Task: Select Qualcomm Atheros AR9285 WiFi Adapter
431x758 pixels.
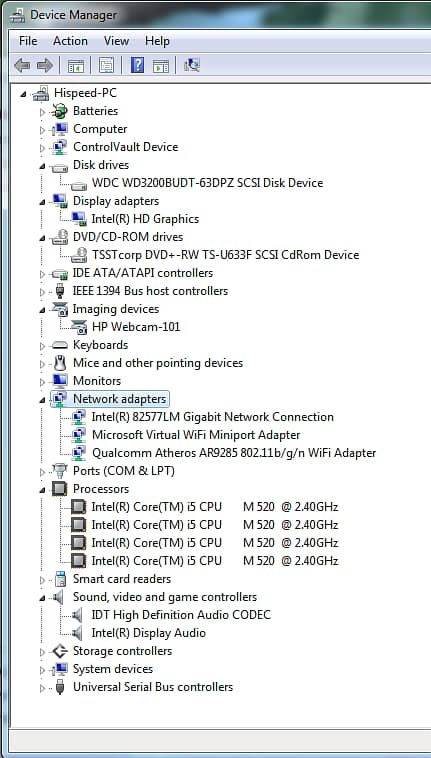Action: [x=234, y=453]
